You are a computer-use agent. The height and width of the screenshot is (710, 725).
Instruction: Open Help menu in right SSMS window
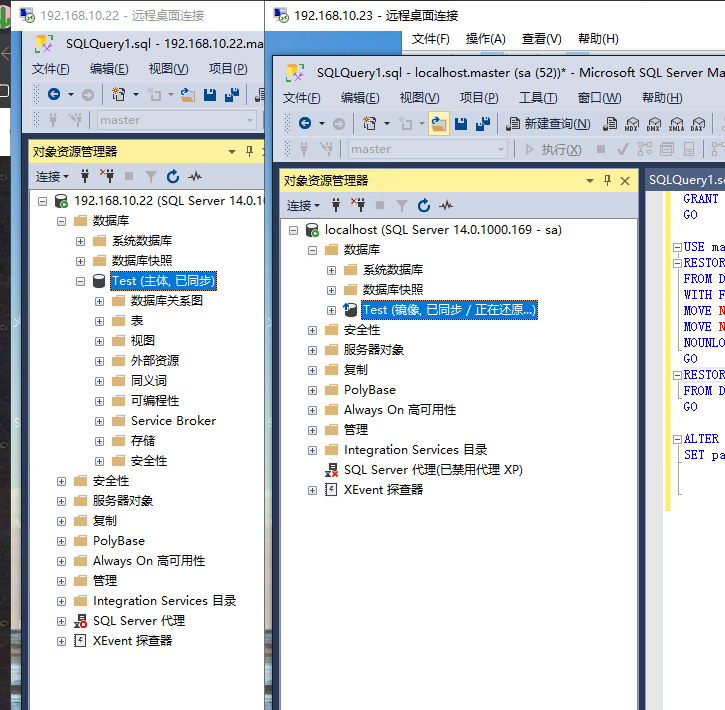tap(662, 98)
